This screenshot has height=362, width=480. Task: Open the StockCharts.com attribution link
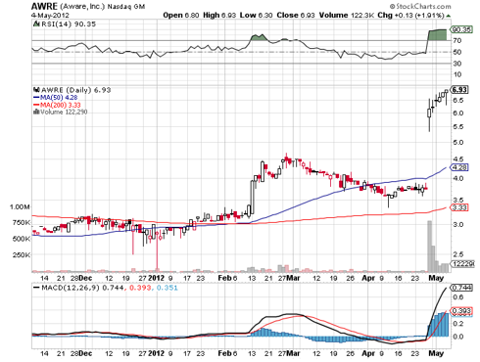(x=420, y=6)
